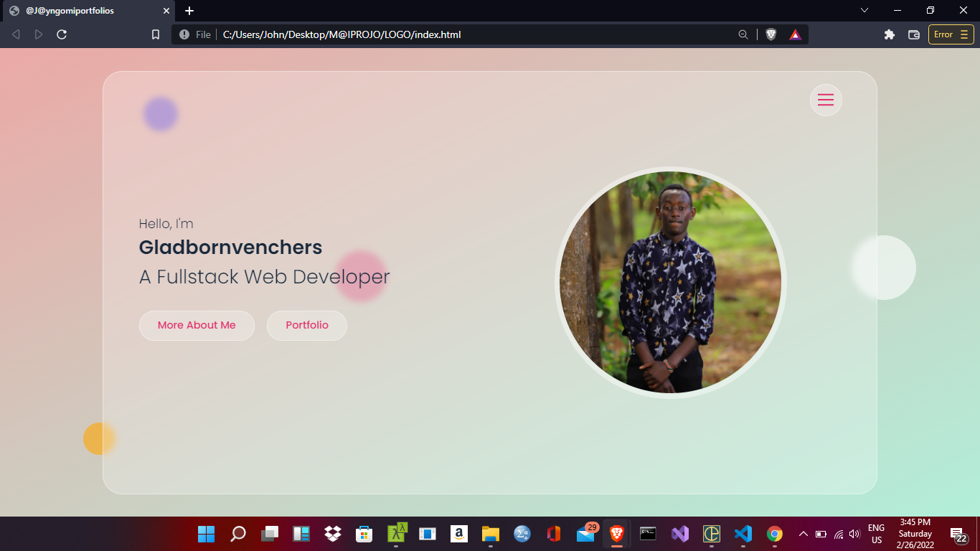
Task: Open the Portfolio button
Action: (307, 325)
